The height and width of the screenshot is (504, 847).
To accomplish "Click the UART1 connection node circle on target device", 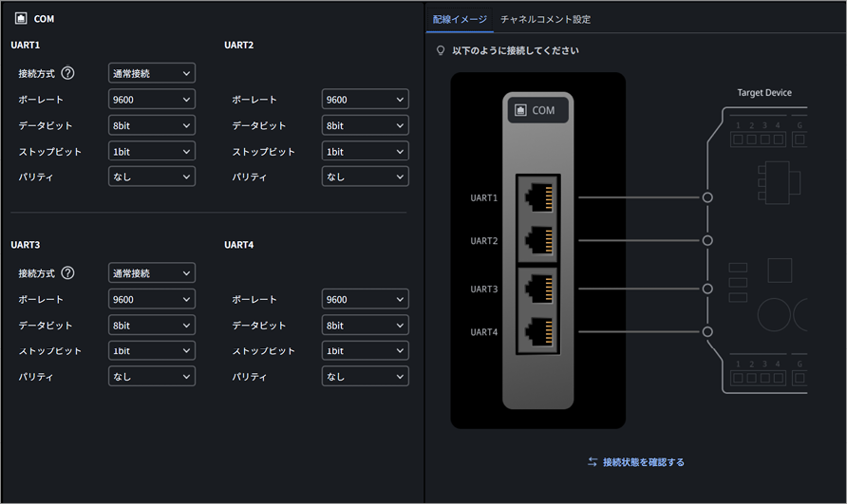I will pos(707,197).
